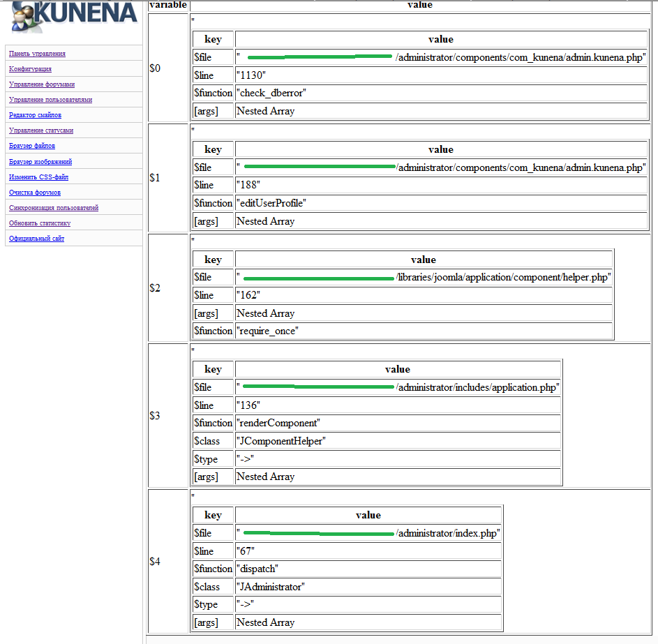Go to Конфигурация in the sidebar
Screen dimensions: 658x644
pos(30,69)
